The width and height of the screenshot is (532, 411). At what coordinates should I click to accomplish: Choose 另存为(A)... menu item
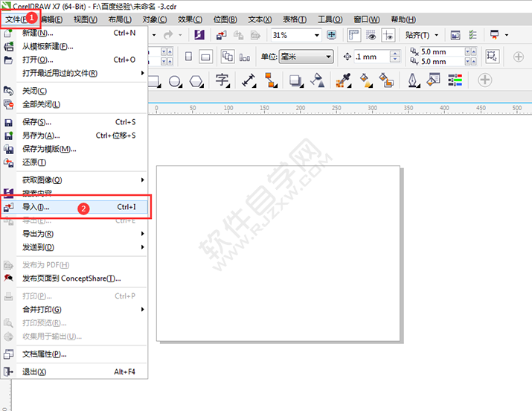pos(74,136)
